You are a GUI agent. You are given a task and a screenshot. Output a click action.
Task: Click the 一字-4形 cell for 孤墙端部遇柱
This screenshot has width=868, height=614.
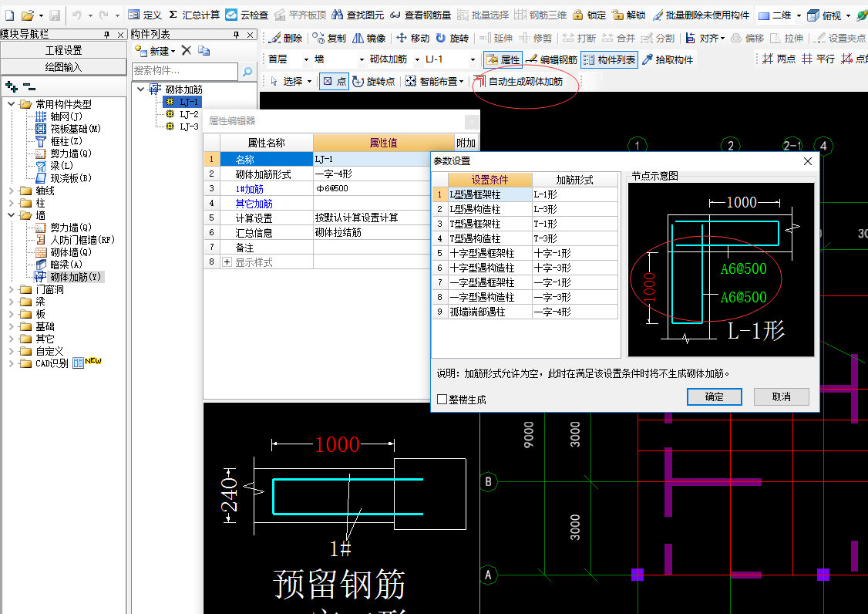pos(574,312)
